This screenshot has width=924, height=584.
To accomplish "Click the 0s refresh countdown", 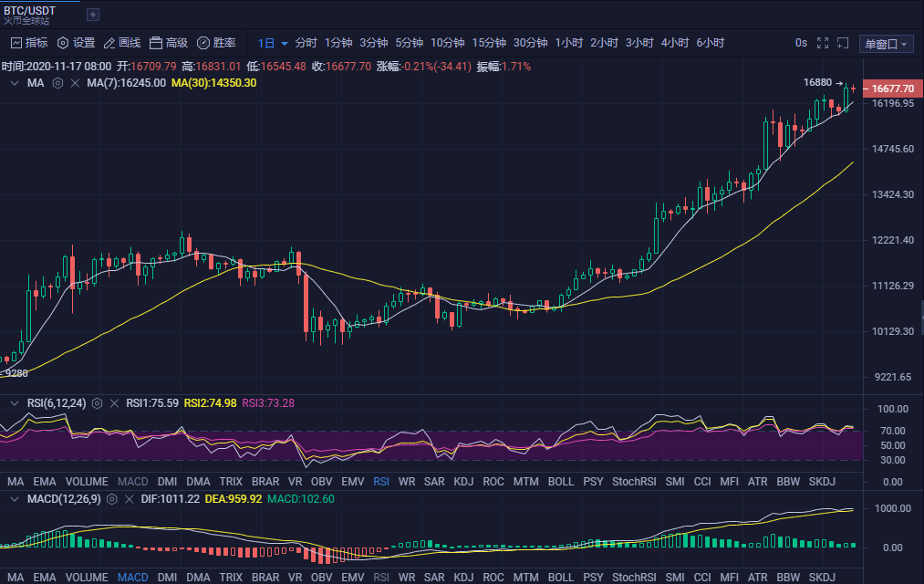I will [x=801, y=42].
